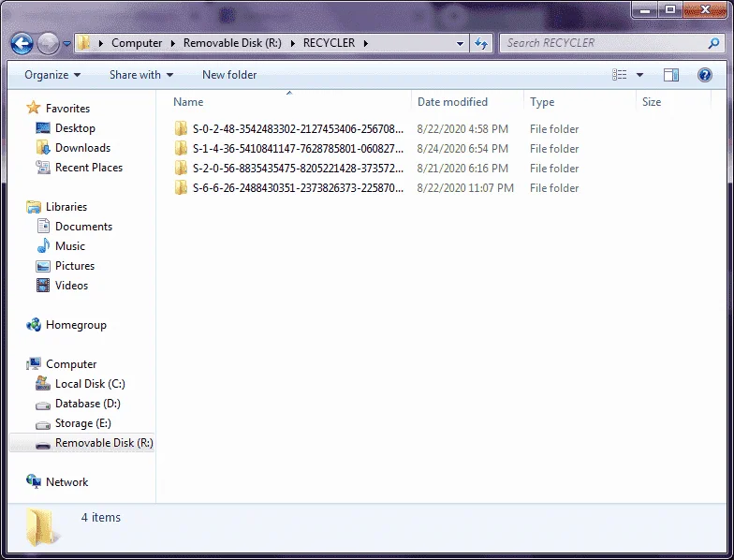
Task: Open view options dropdown arrow
Action: tap(639, 75)
